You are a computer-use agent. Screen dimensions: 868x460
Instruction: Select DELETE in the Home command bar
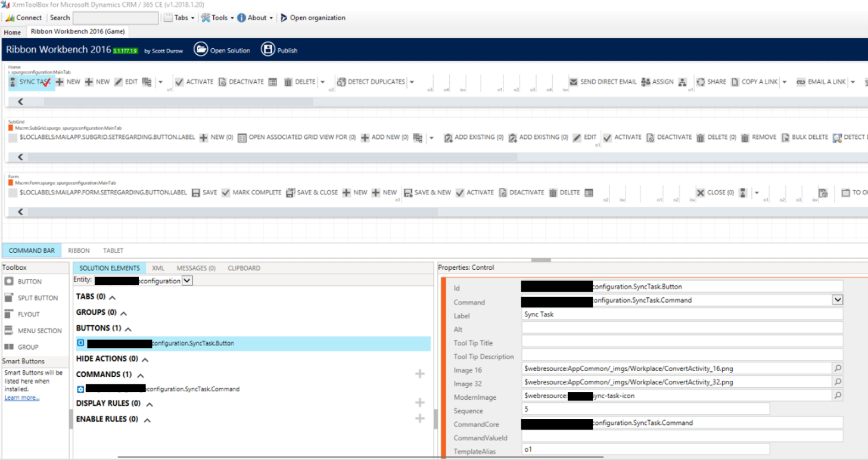pyautogui.click(x=300, y=82)
